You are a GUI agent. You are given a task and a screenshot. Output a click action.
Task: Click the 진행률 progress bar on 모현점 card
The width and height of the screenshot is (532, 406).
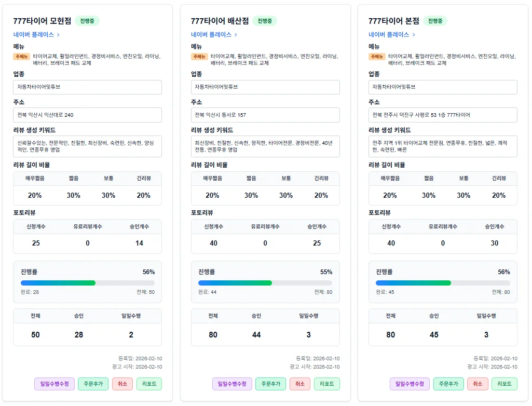(87, 283)
